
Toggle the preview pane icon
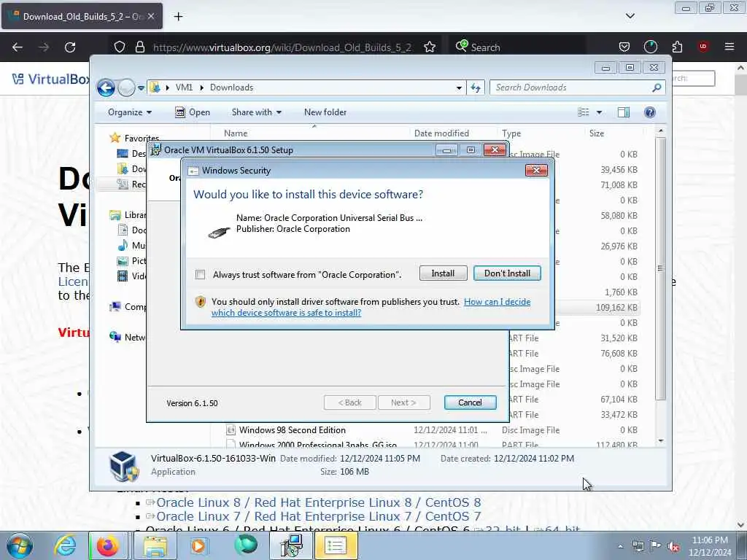coord(624,112)
